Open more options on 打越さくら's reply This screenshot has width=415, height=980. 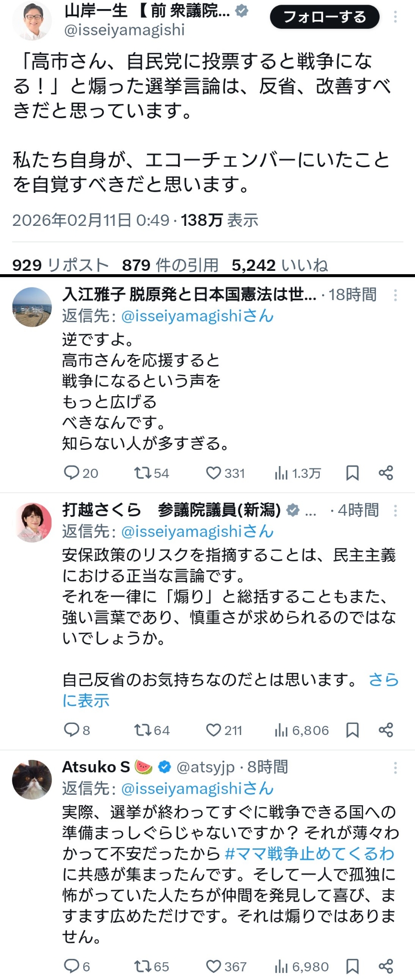pos(395,511)
